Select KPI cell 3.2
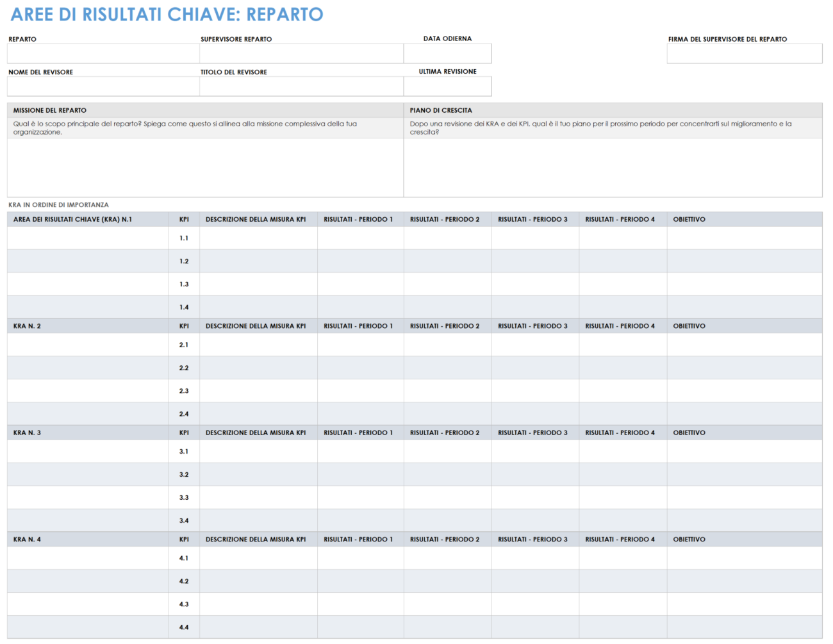This screenshot has width=833, height=644. click(184, 474)
